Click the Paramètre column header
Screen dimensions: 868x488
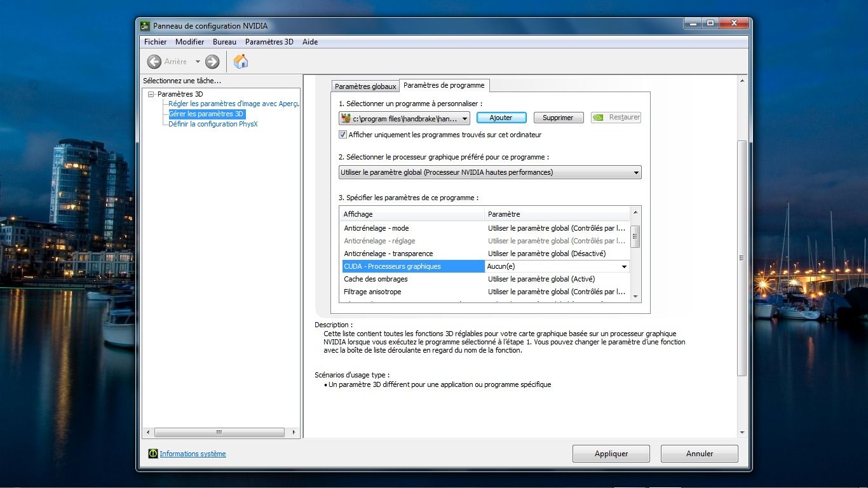(x=557, y=214)
